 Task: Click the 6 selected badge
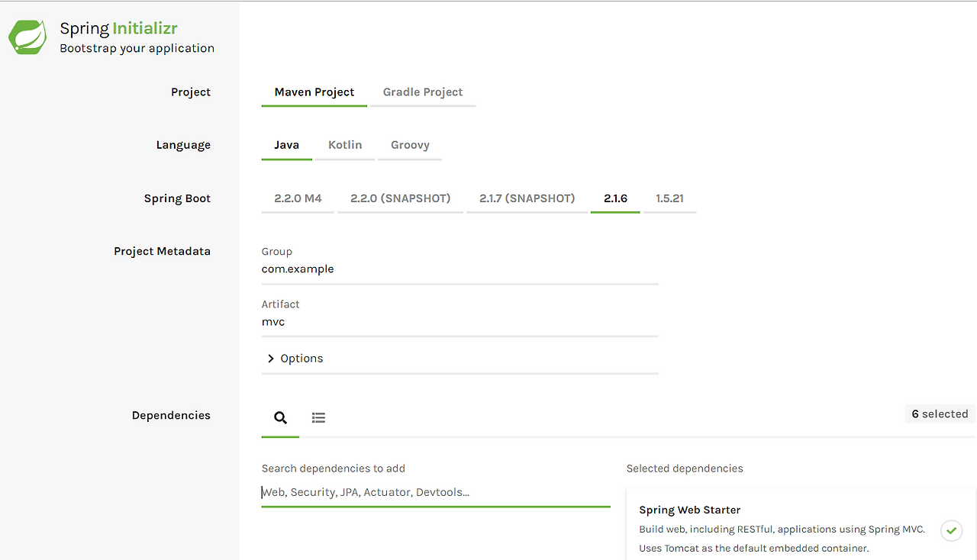point(940,414)
